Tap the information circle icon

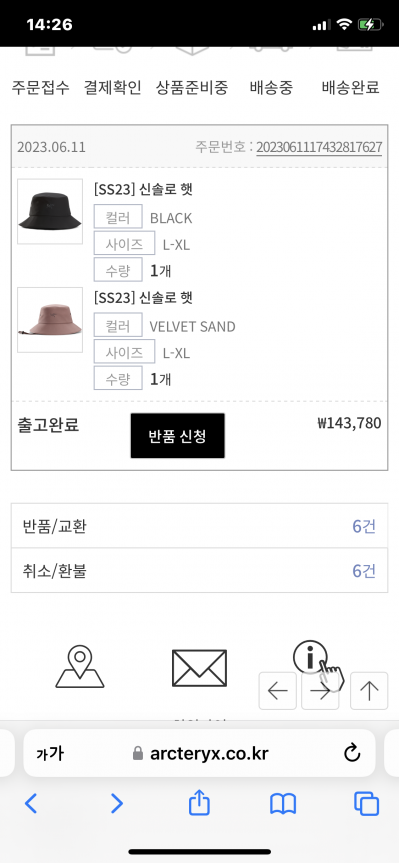click(x=310, y=657)
